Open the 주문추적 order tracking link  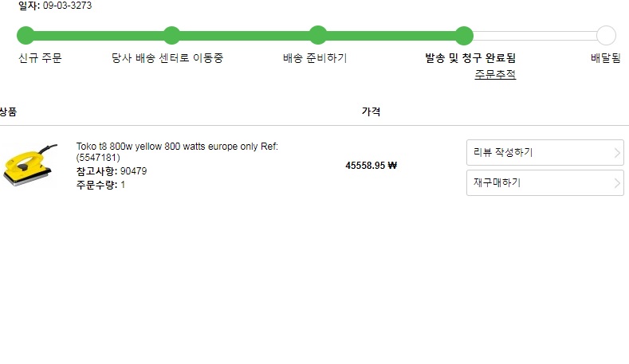(495, 74)
